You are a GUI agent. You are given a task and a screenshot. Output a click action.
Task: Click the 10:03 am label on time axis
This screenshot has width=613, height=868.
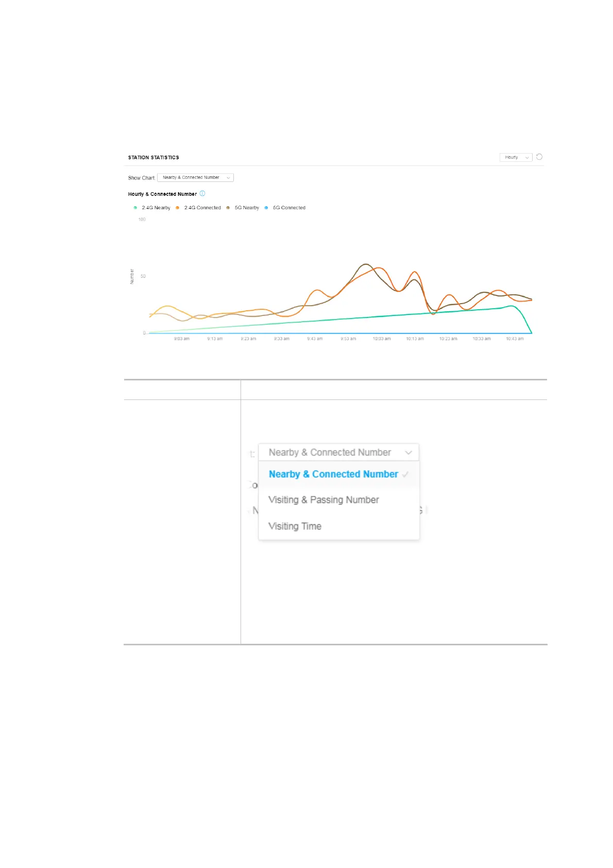pyautogui.click(x=382, y=339)
